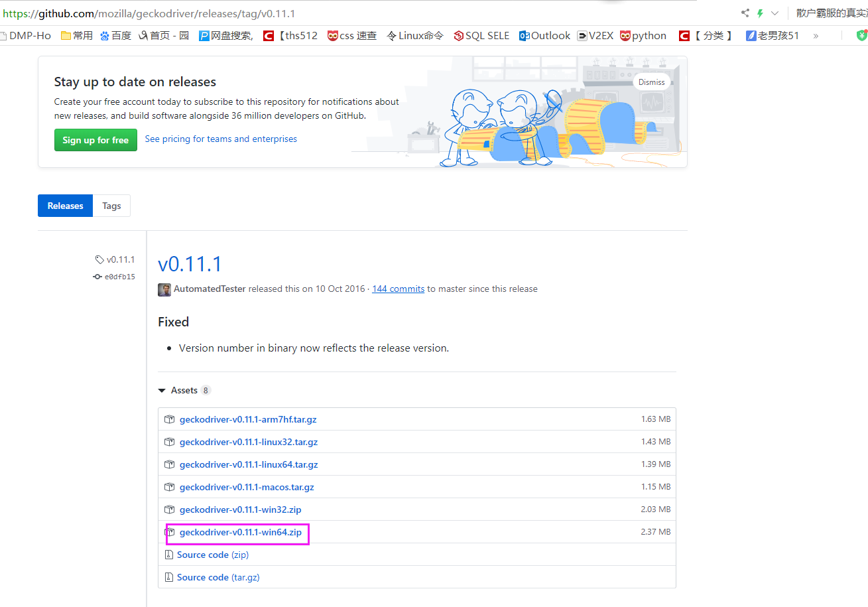The height and width of the screenshot is (607, 868).
Task: Click the file icon beside Source code (tar.gz)
Action: (168, 577)
